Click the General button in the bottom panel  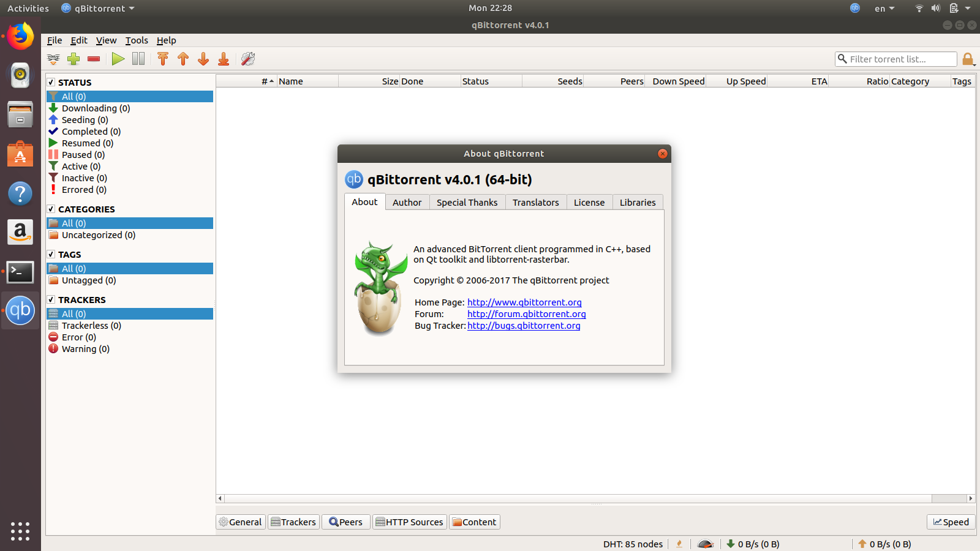(241, 522)
